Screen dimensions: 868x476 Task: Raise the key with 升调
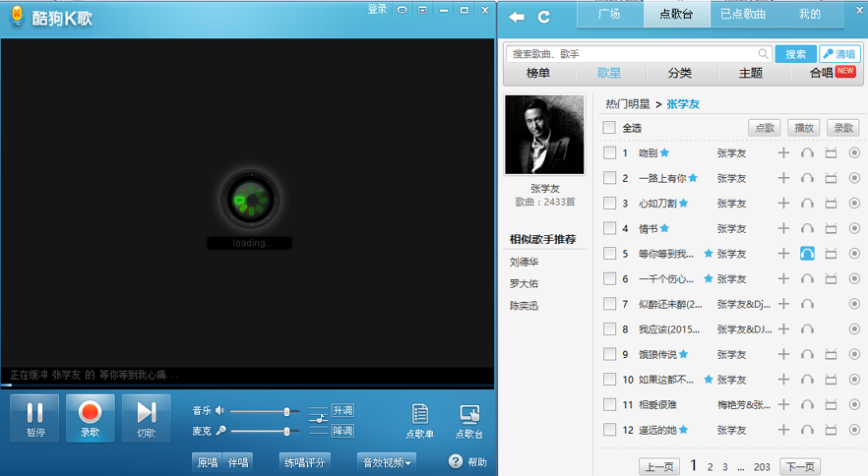(342, 410)
